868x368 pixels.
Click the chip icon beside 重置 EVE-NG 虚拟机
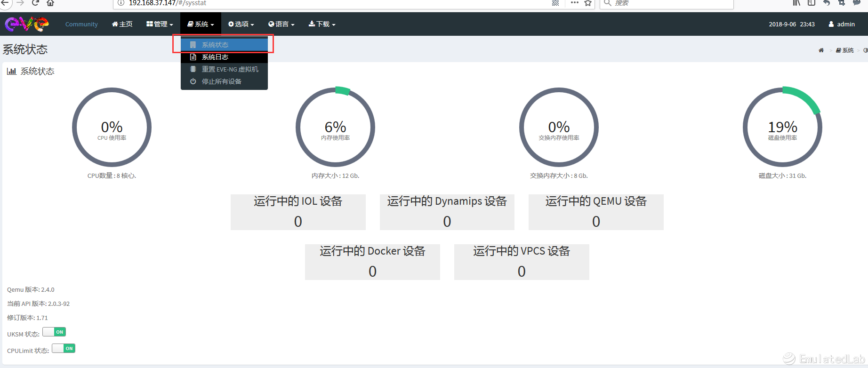click(193, 69)
